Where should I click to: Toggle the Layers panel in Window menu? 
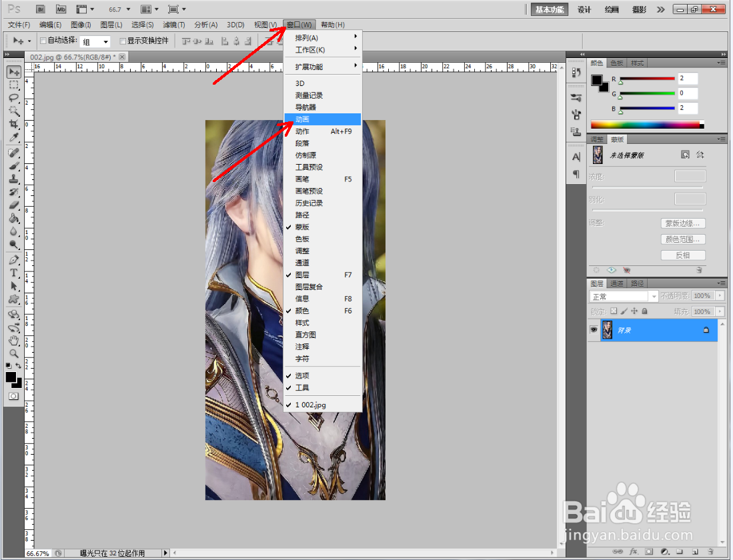click(323, 275)
